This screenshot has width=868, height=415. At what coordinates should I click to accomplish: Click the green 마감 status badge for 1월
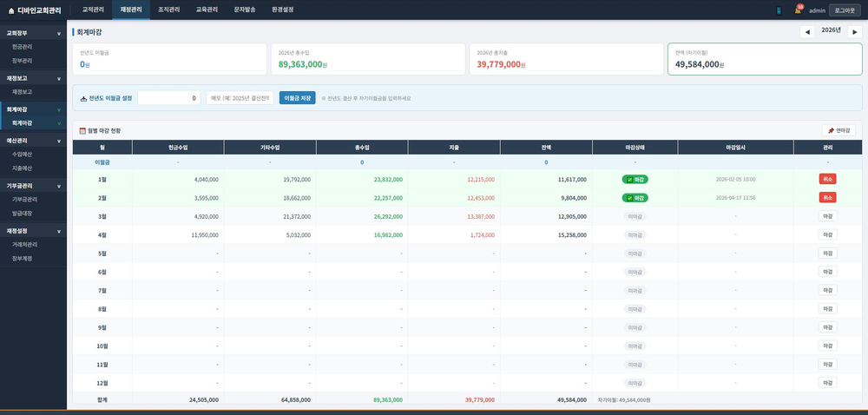[635, 179]
